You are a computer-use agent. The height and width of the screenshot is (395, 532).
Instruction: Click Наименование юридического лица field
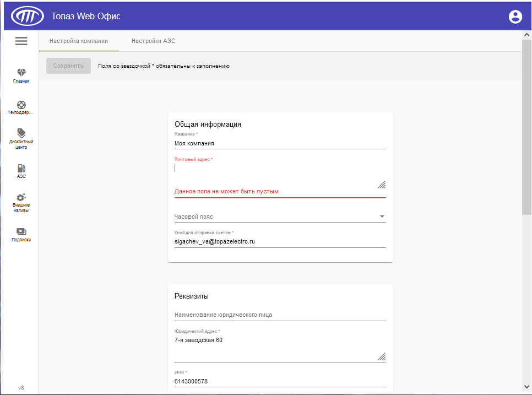coord(280,315)
